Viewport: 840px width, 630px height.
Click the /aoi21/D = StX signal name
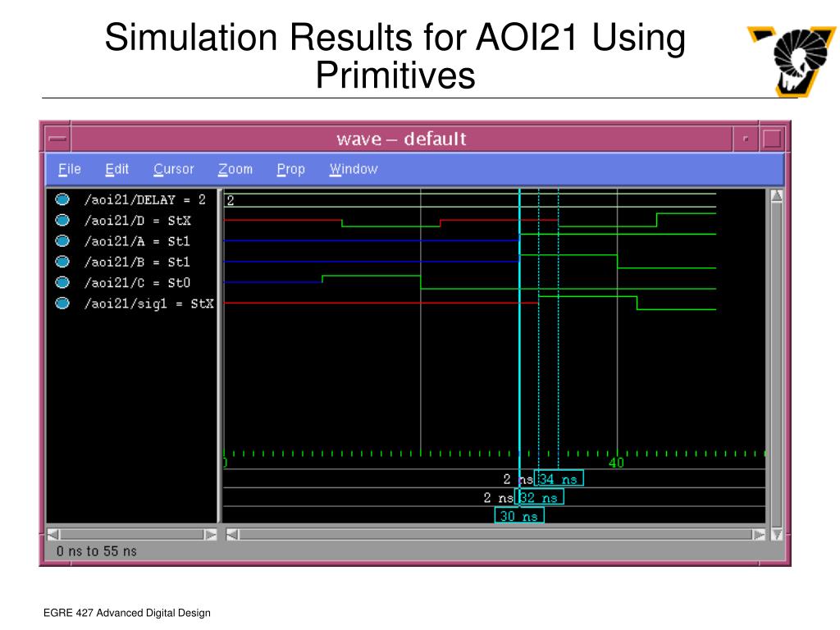[x=137, y=221]
